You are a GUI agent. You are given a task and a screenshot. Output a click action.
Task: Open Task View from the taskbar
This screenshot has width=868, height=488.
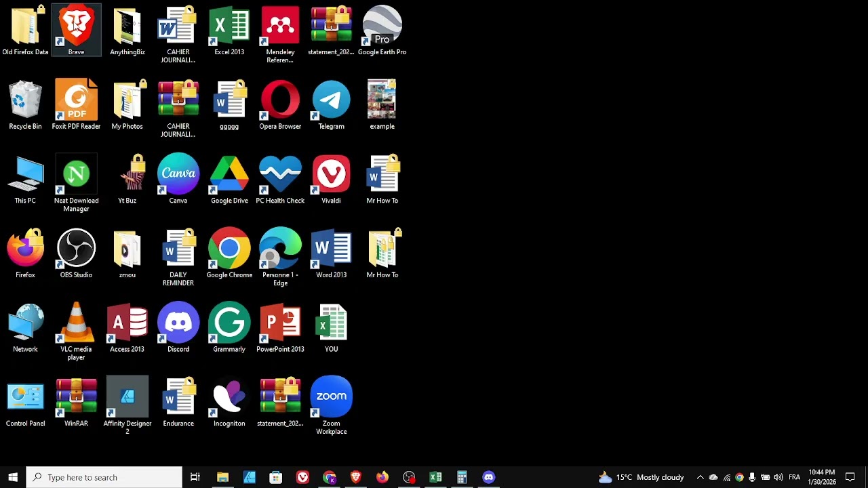(195, 477)
